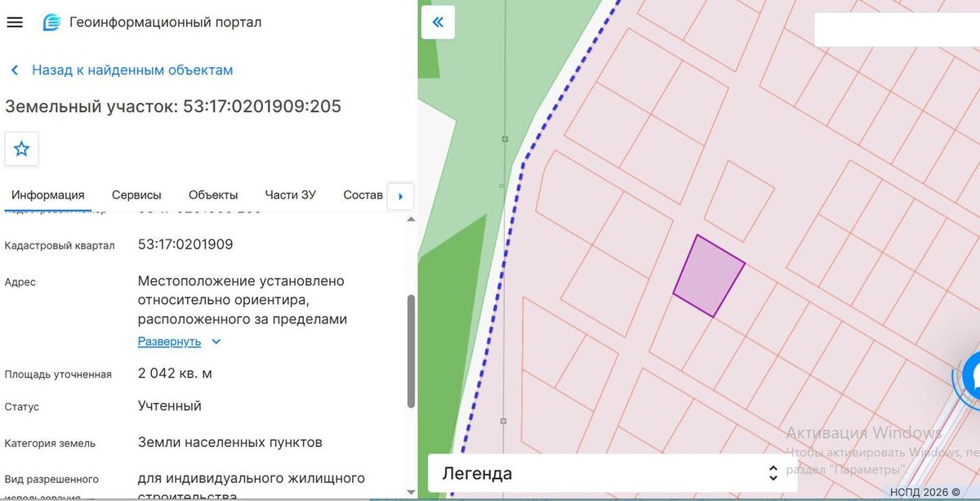
Task: Select area value 2 042 кв. м
Action: point(175,374)
